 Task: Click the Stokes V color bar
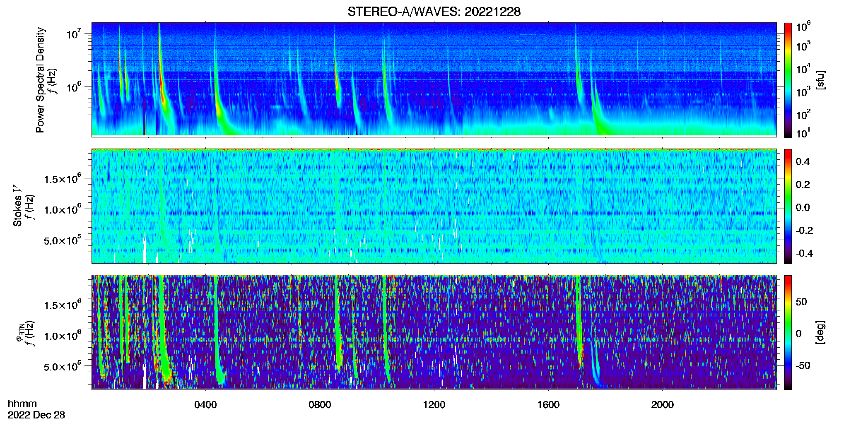(788, 206)
